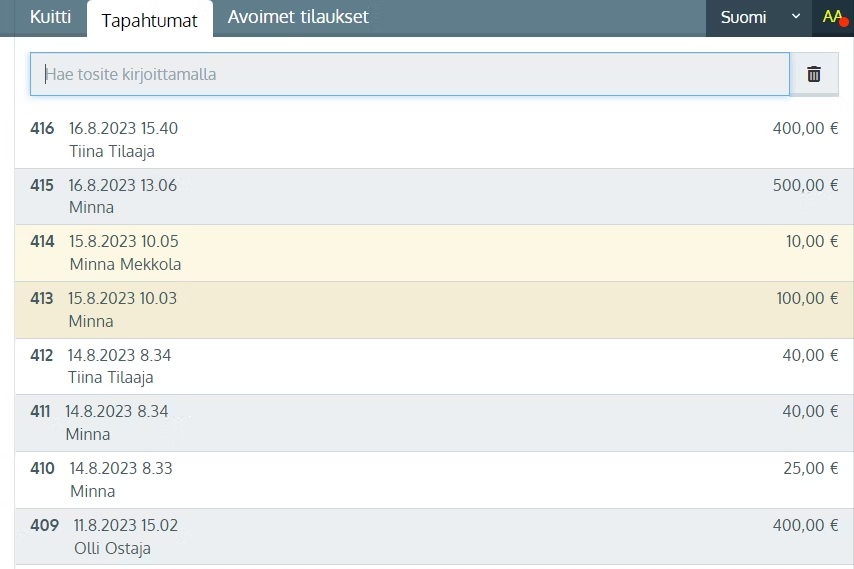Click the 500,00 € amount
The height and width of the screenshot is (569, 854).
(x=805, y=185)
